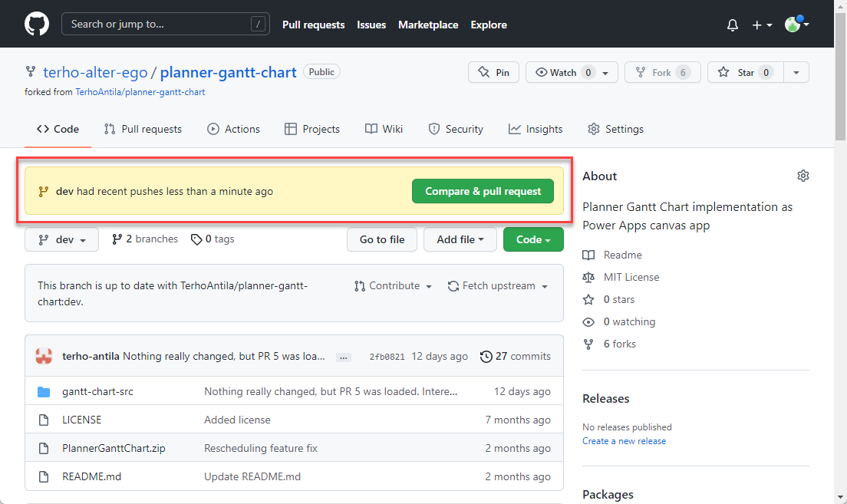
Task: Click Compare & pull request button
Action: [x=483, y=192]
